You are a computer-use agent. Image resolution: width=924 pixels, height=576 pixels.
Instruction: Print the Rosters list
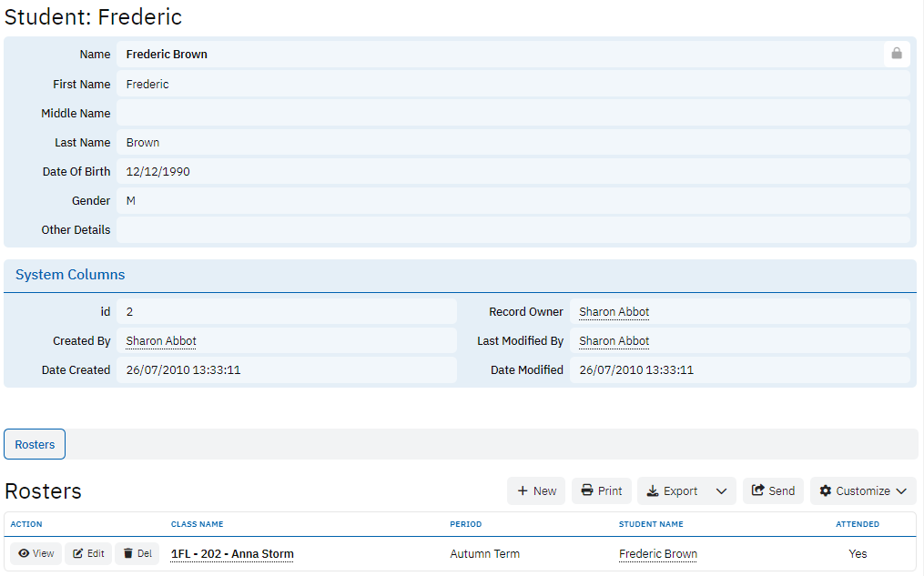[x=602, y=490]
